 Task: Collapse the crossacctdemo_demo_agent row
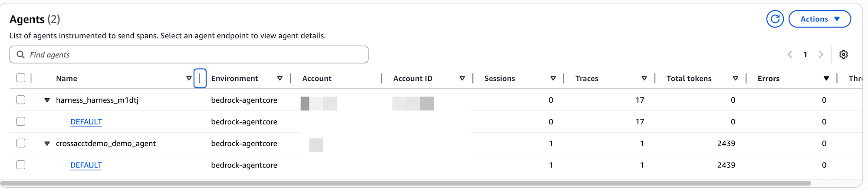coord(47,144)
